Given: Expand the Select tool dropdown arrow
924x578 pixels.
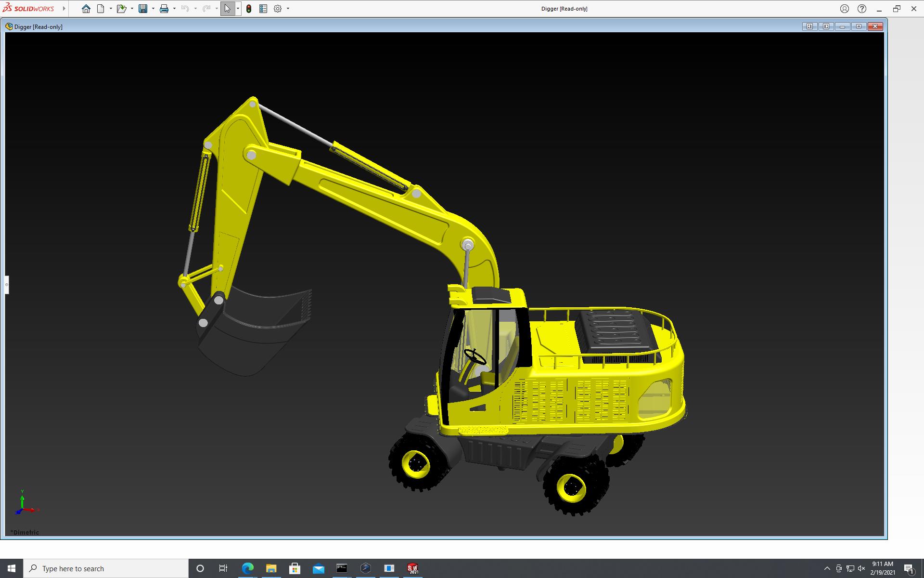Looking at the screenshot, I should (238, 9).
